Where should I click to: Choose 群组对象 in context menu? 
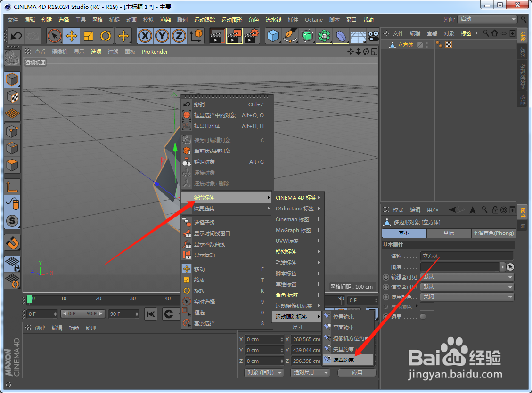pos(227,162)
